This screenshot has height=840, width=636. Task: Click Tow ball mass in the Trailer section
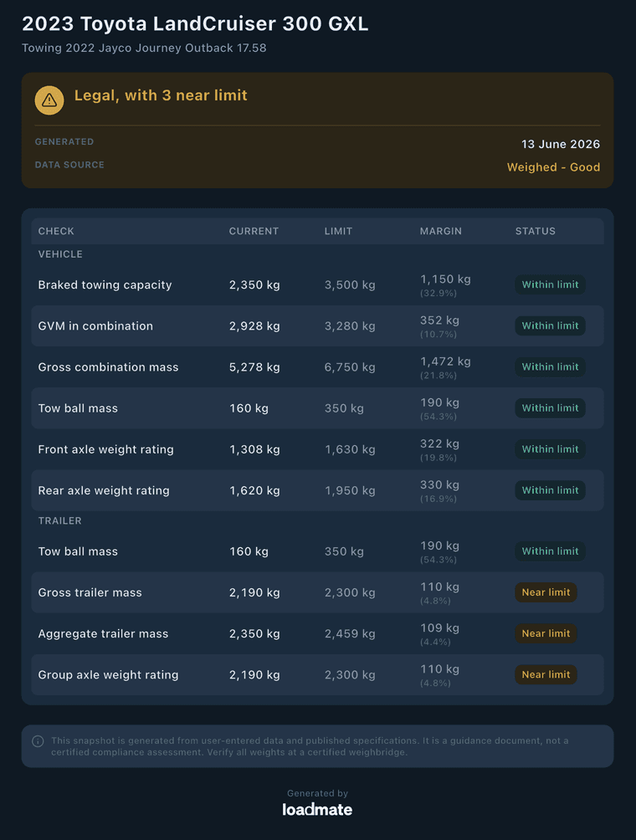click(78, 551)
